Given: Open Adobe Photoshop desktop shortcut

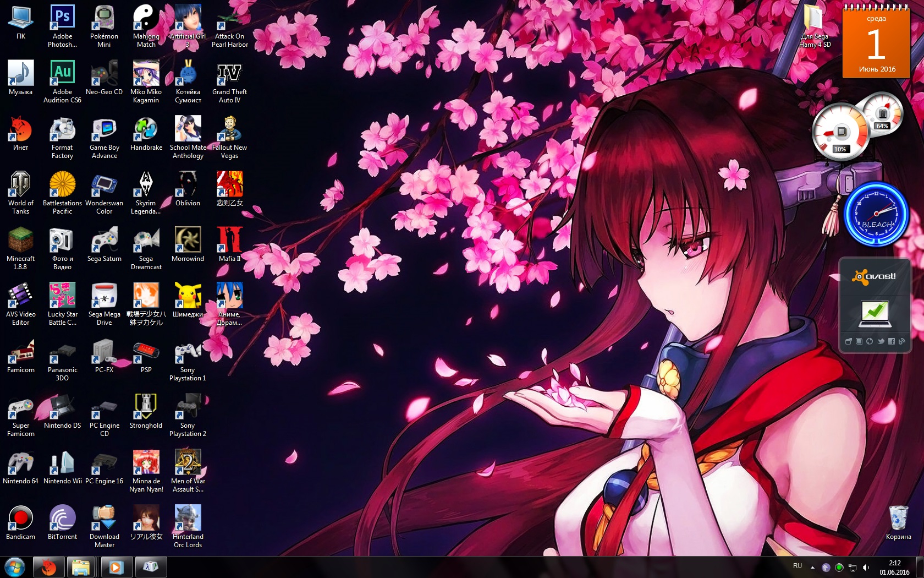Looking at the screenshot, I should coord(62,26).
